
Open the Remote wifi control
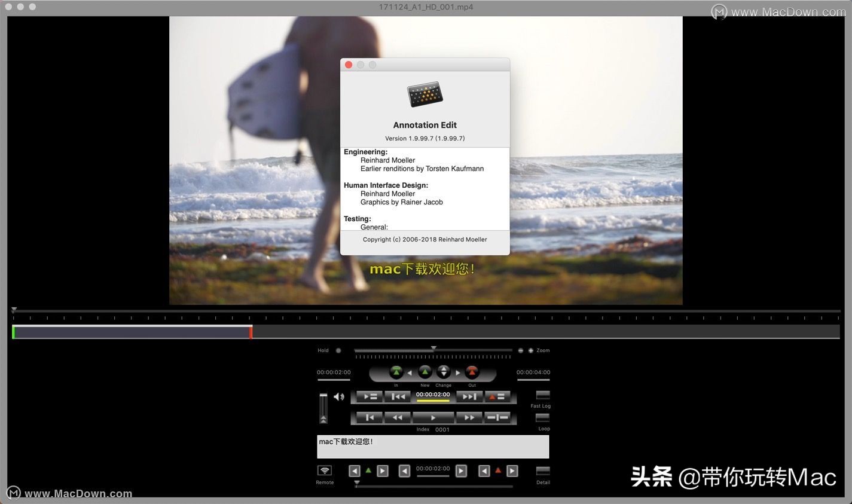(x=324, y=471)
